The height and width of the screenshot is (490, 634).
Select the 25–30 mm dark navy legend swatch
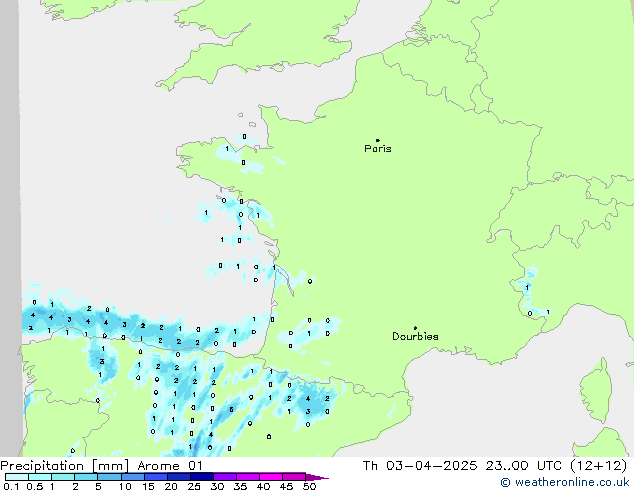[202, 477]
